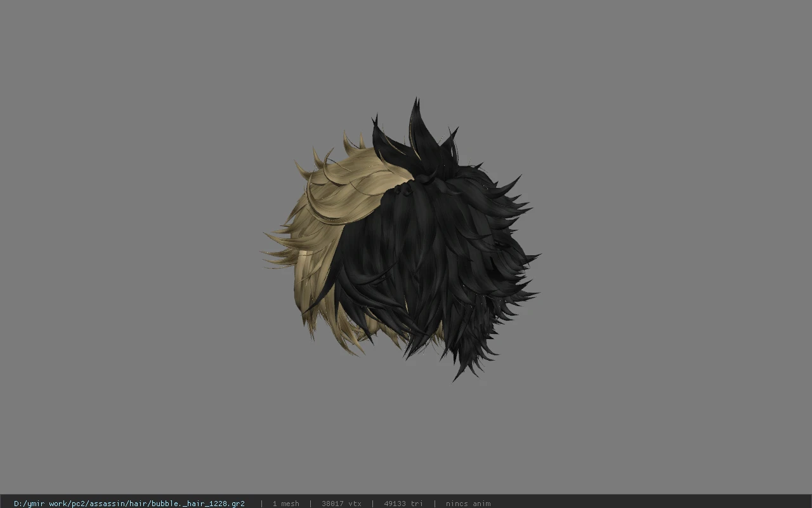Click the 3D hair model in viewport
The height and width of the screenshot is (508, 812).
[x=401, y=240]
